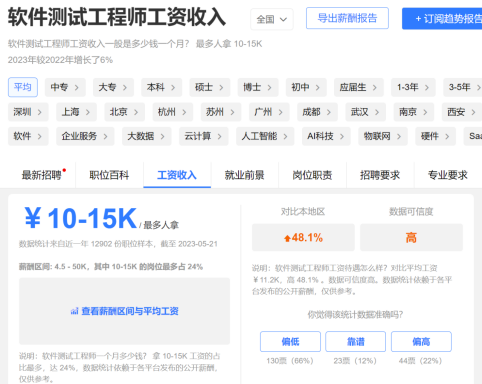Image resolution: width=482 pixels, height=384 pixels.
Task: Vote 偏高 on data accuracy
Action: click(x=421, y=341)
